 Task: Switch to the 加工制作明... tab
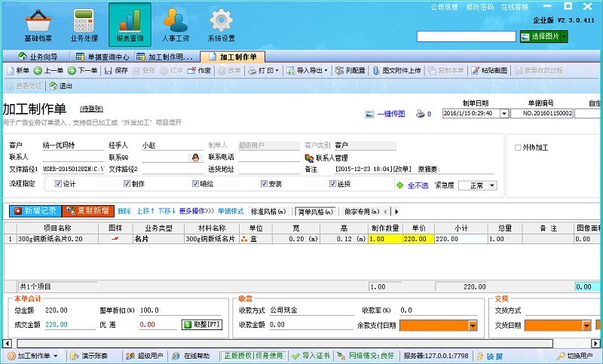pos(164,57)
